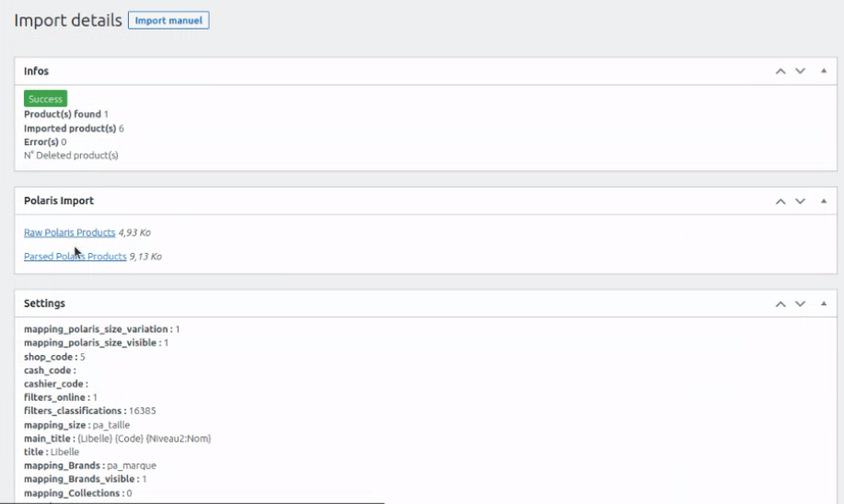Click the filters_classifications setting line

(x=90, y=411)
